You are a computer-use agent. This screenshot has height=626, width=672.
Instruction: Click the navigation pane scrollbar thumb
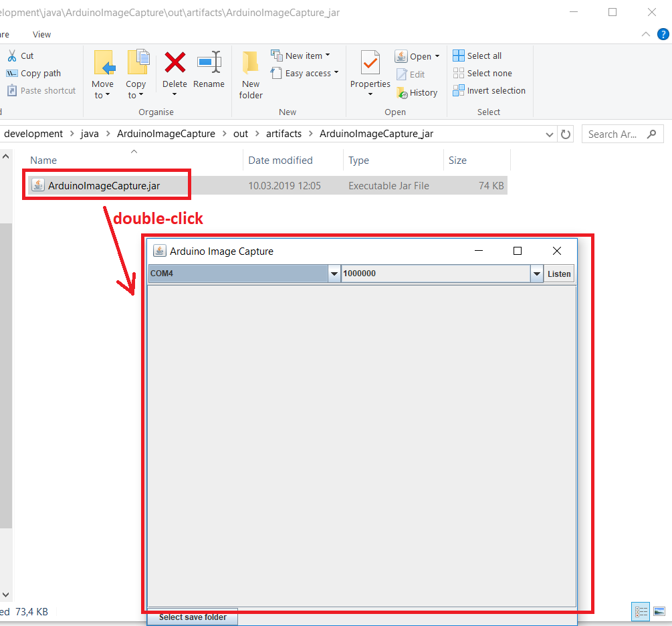5,376
